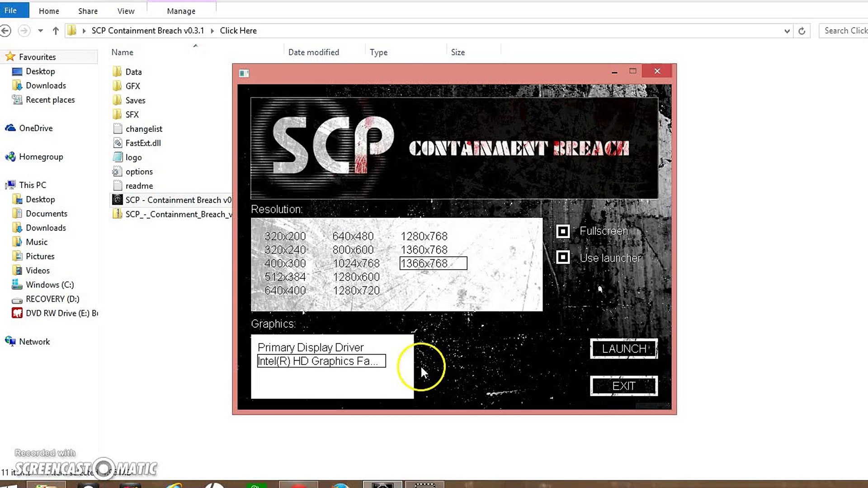
Task: Click the DVD RW Drive icon
Action: pos(17,313)
